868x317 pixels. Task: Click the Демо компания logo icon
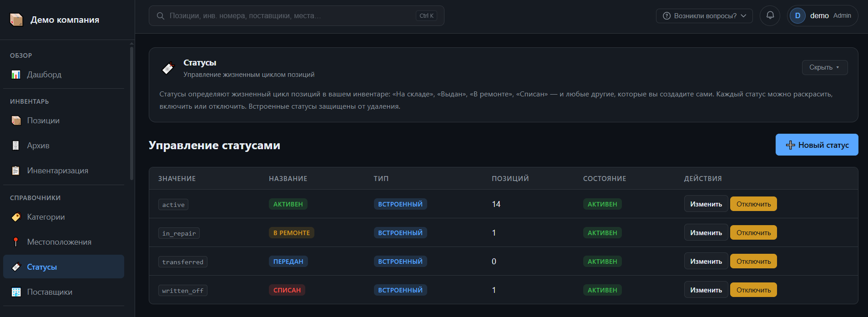[x=16, y=20]
